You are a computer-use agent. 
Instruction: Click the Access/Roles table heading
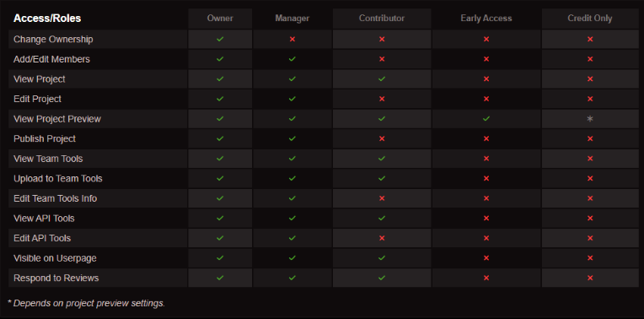[x=47, y=19]
